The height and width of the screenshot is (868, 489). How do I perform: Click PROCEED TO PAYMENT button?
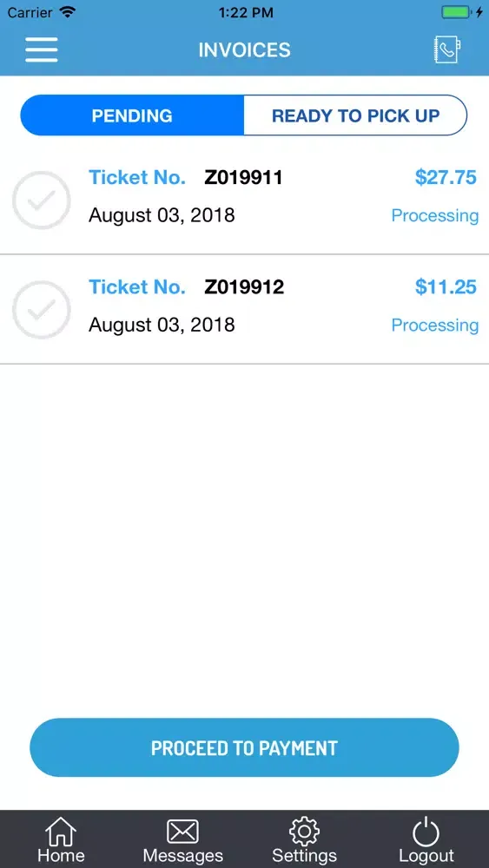(x=244, y=748)
